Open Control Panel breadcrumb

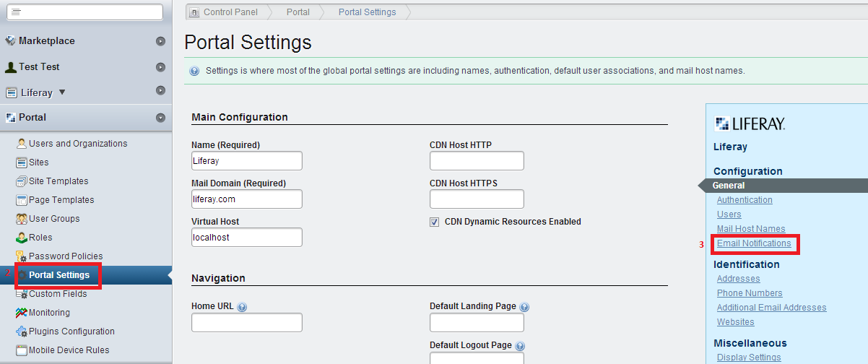point(230,12)
